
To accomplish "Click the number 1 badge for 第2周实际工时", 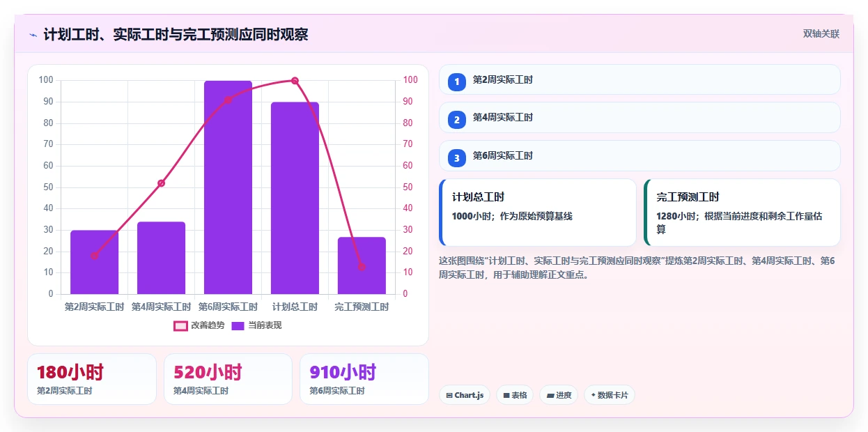I will pyautogui.click(x=457, y=82).
